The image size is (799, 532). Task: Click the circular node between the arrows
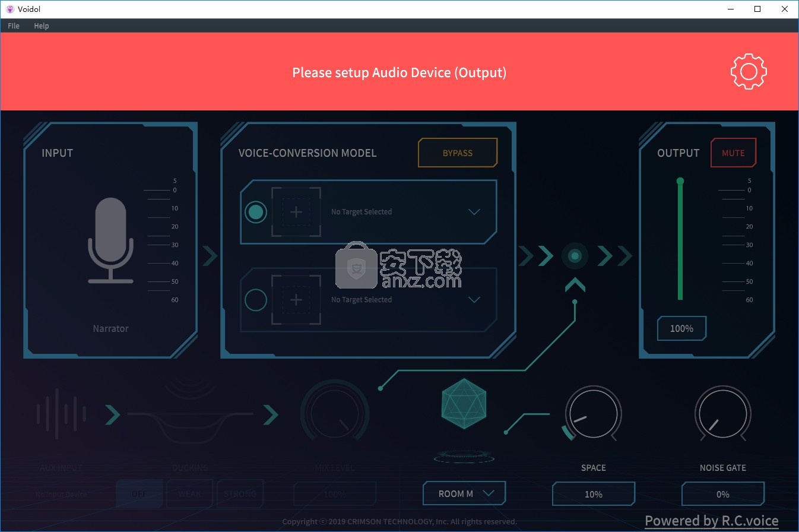point(575,256)
